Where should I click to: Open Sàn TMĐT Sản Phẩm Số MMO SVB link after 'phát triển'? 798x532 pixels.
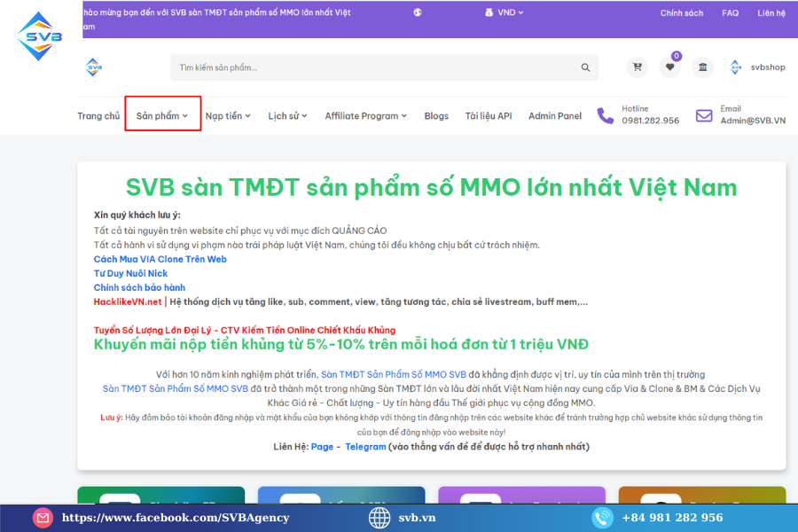point(394,374)
